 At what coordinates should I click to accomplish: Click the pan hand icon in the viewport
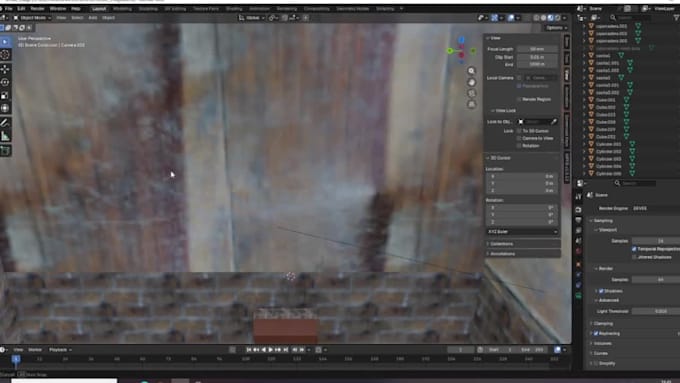(x=471, y=82)
